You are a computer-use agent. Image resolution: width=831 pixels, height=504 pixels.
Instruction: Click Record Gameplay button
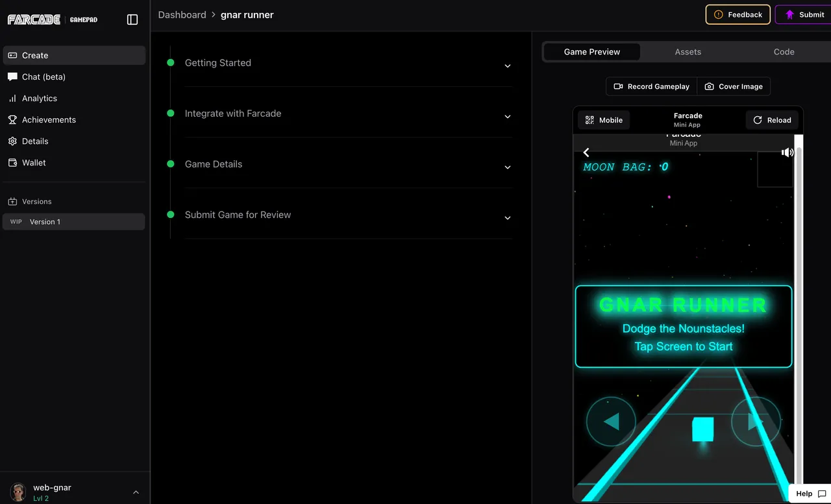pos(652,86)
